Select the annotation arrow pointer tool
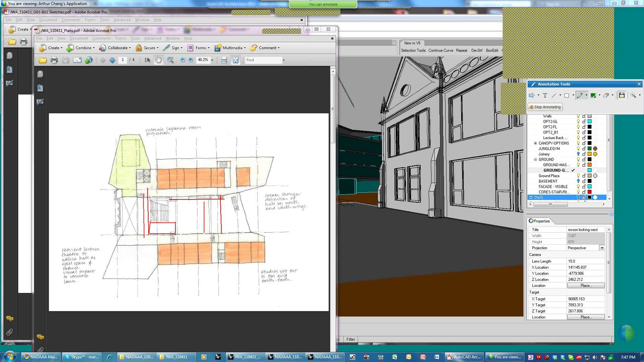The image size is (644, 362). tap(532, 96)
